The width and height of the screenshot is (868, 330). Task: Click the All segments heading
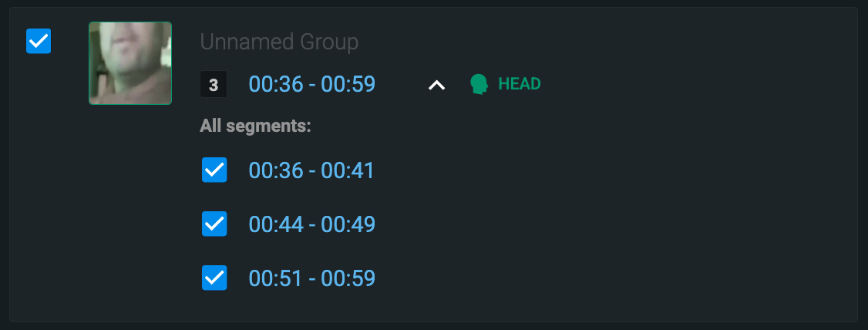point(255,126)
